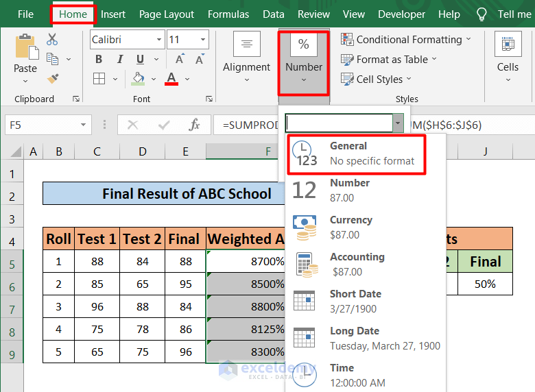Image resolution: width=535 pixels, height=392 pixels.
Task: Open Font dialog launcher
Action: [x=209, y=99]
